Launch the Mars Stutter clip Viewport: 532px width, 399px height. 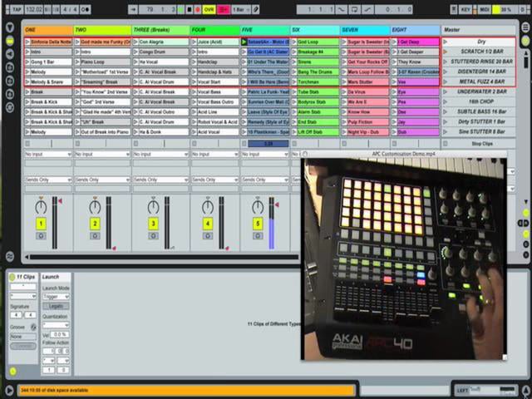(344, 82)
